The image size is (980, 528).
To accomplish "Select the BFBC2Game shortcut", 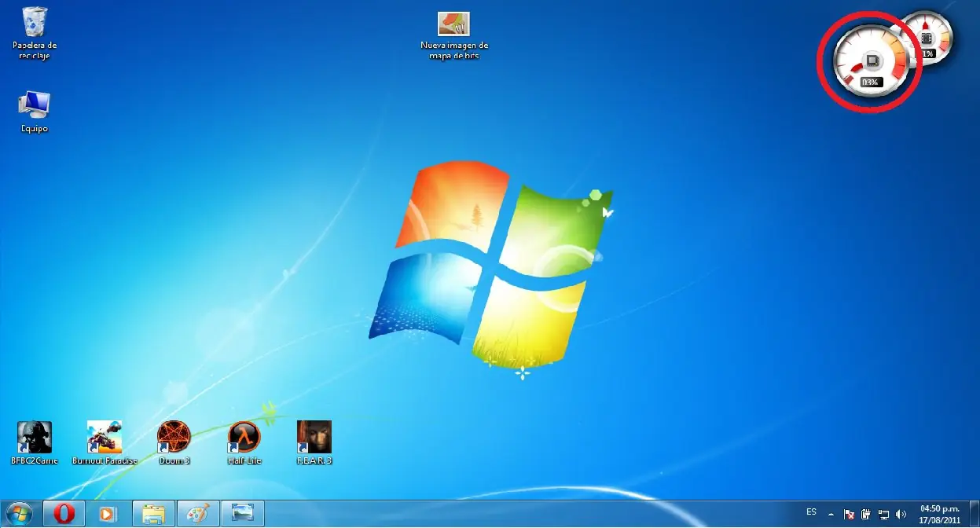I will 35,443.
